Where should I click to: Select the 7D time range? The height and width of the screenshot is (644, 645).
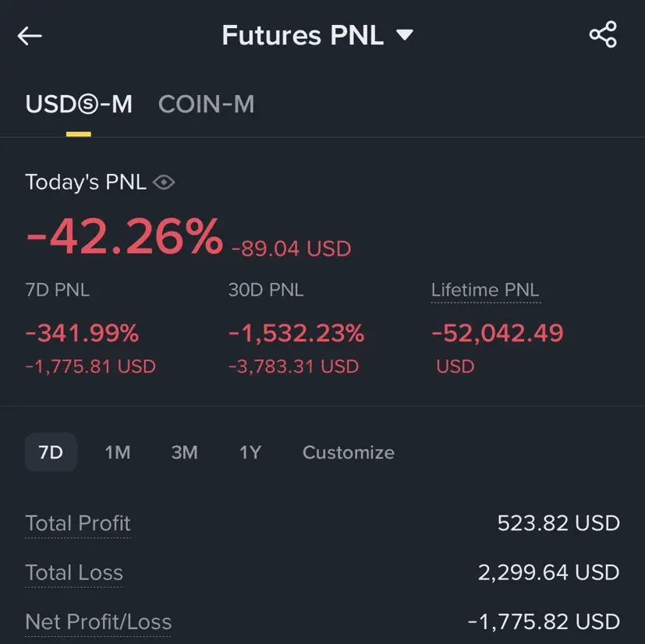tap(51, 452)
